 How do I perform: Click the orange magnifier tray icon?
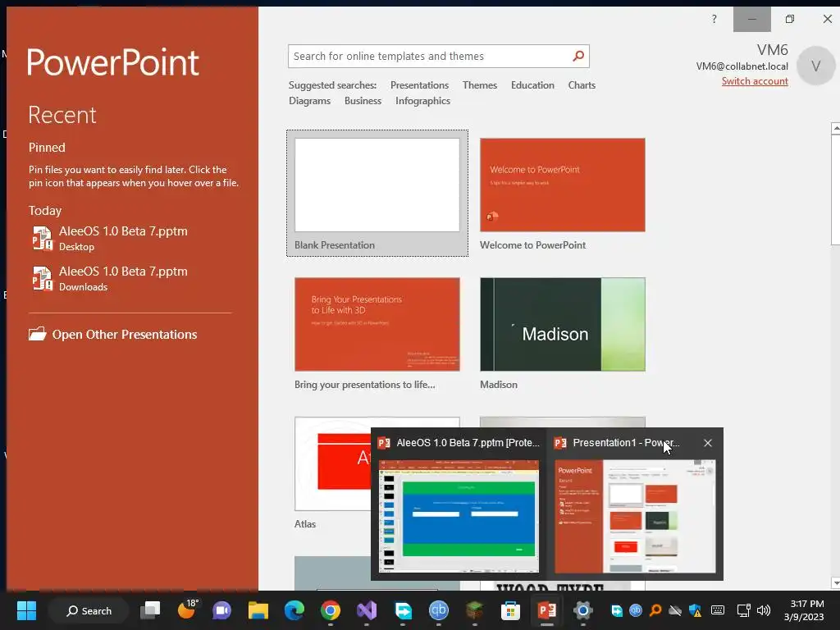pyautogui.click(x=655, y=610)
